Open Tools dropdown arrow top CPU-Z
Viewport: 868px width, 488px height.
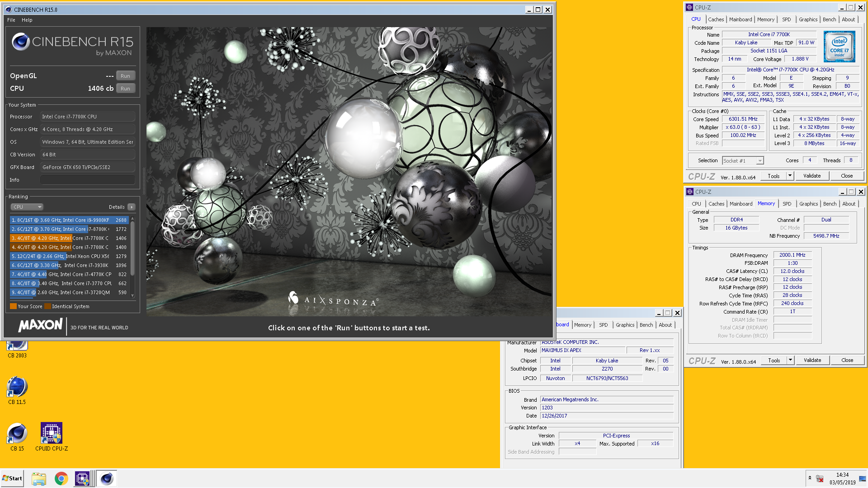(790, 176)
